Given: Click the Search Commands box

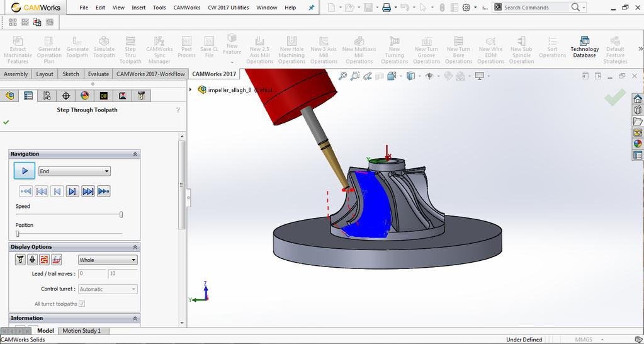Looking at the screenshot, I should 538,8.
